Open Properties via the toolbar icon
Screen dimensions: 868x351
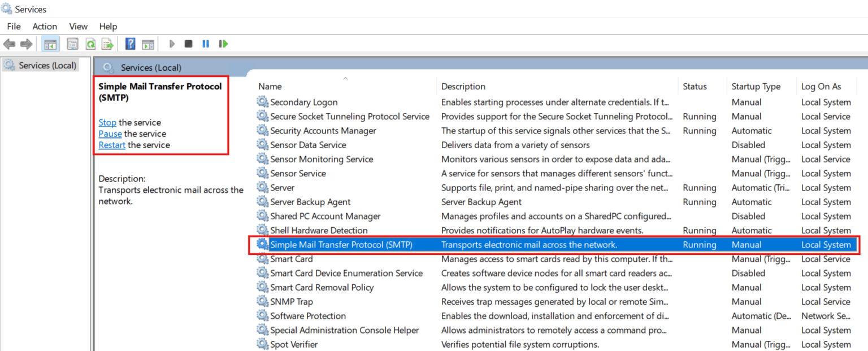(72, 44)
